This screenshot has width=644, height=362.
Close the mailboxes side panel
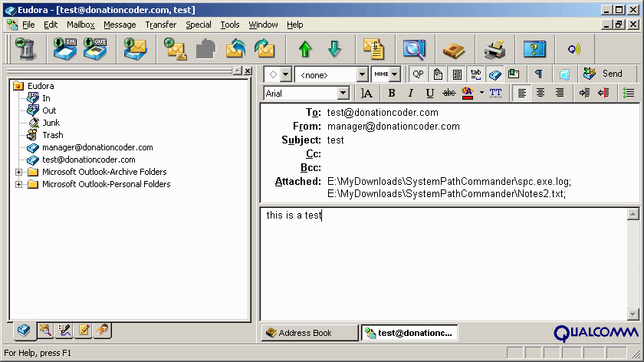pos(248,71)
